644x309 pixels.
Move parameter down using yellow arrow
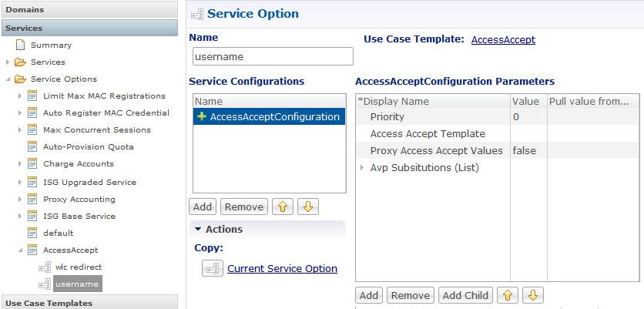[533, 295]
